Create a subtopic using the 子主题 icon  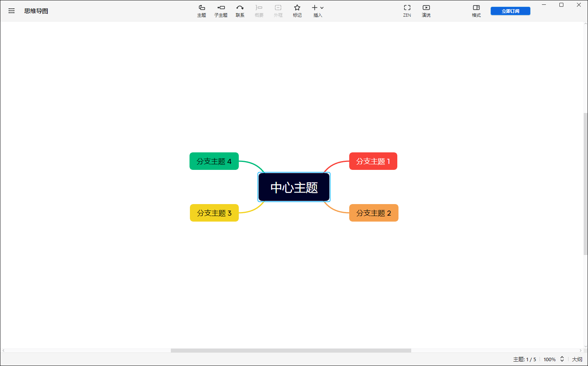coord(221,10)
